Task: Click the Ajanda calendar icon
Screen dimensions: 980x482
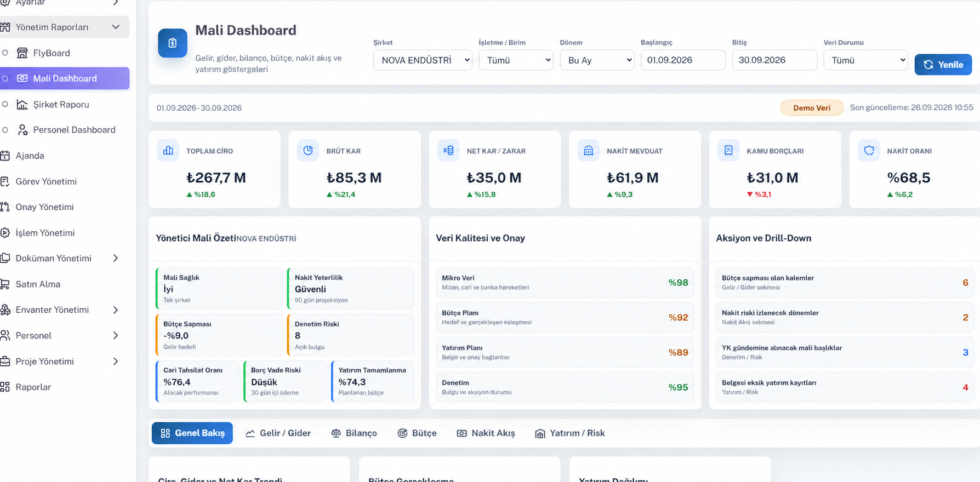Action: [x=5, y=156]
